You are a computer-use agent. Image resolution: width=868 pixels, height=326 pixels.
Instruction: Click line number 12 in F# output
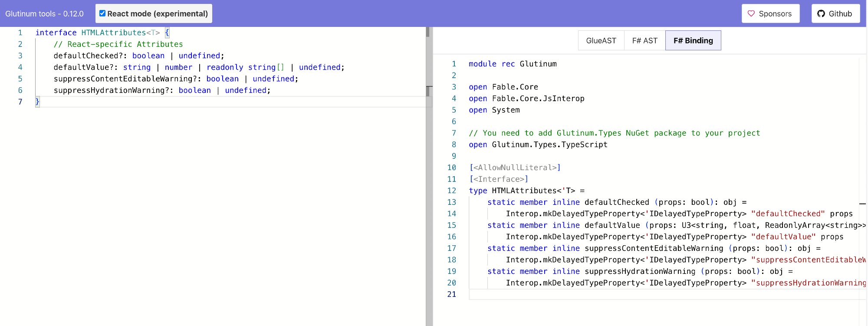[x=452, y=191]
